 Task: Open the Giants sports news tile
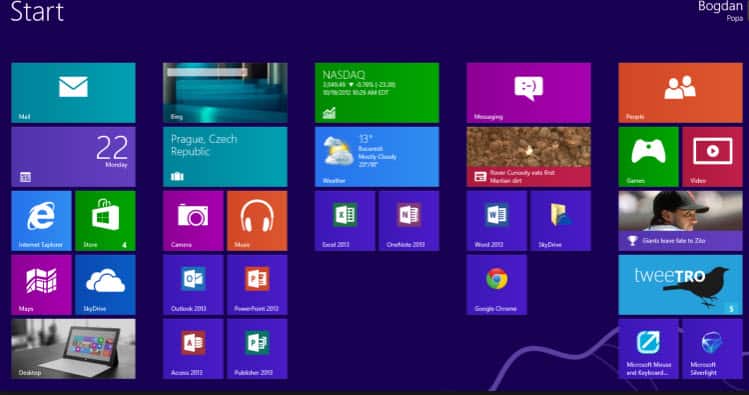(x=681, y=221)
